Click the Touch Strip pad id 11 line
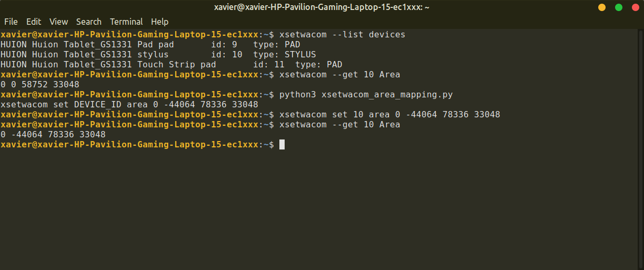 pos(171,65)
